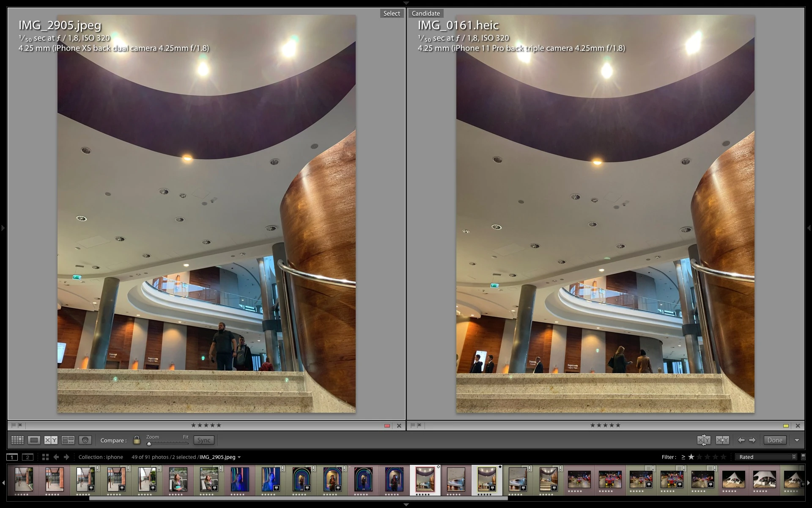Screen dimensions: 812x508
Task: Open the Rated filter preset dropdown
Action: tap(766, 457)
